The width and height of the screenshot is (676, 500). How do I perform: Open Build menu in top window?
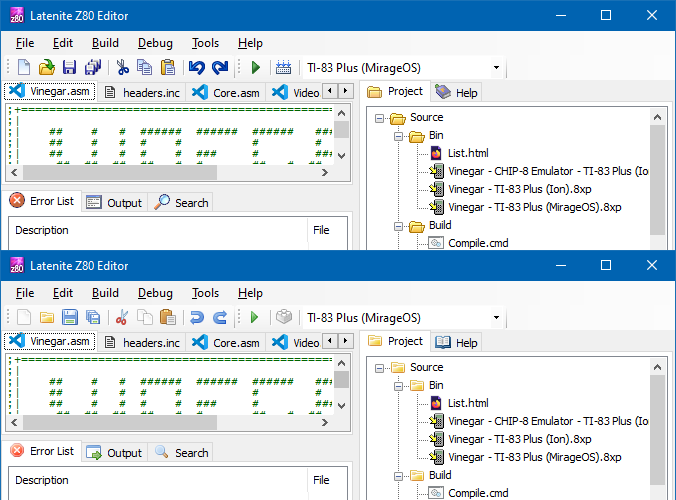click(x=105, y=43)
